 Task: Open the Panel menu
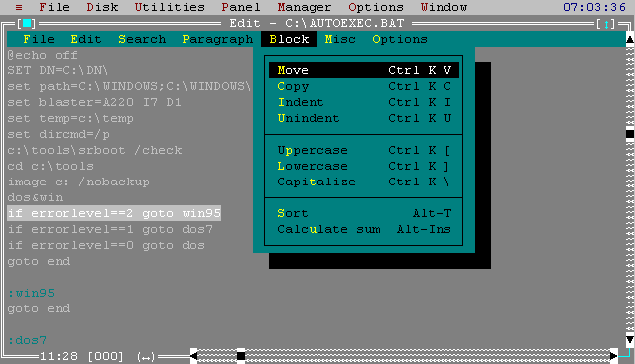pyautogui.click(x=241, y=7)
